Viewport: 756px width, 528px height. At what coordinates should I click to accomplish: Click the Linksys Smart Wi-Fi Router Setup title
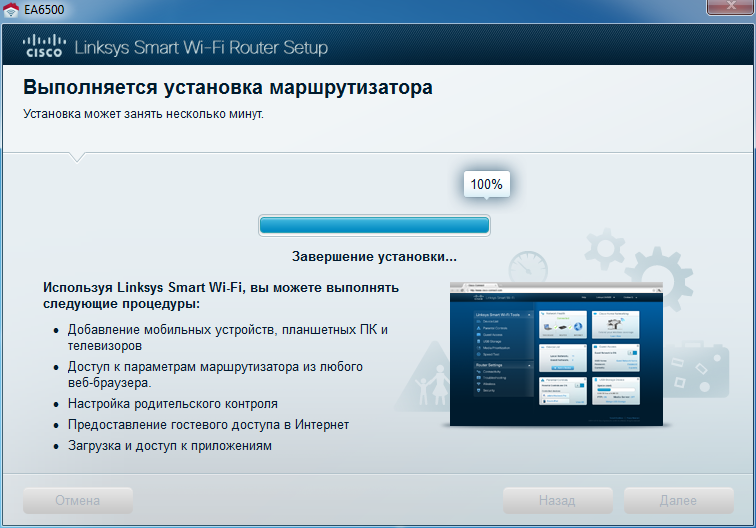point(201,47)
